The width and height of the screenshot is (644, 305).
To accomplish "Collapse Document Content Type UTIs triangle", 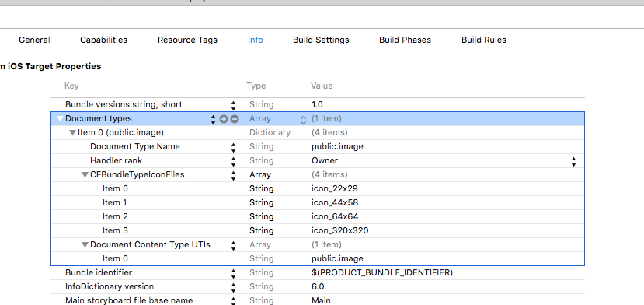I will point(85,245).
